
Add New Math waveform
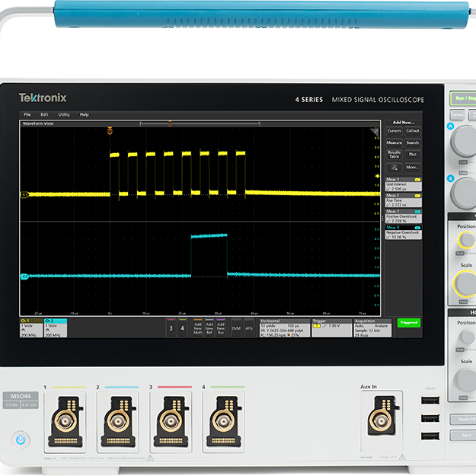click(x=197, y=327)
